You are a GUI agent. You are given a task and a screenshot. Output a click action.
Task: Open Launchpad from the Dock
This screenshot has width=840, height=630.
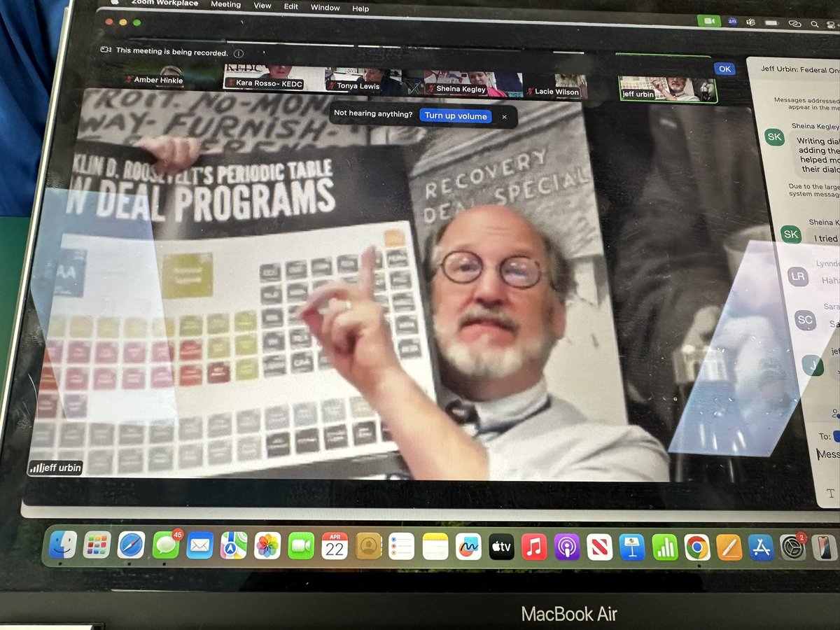click(x=97, y=545)
